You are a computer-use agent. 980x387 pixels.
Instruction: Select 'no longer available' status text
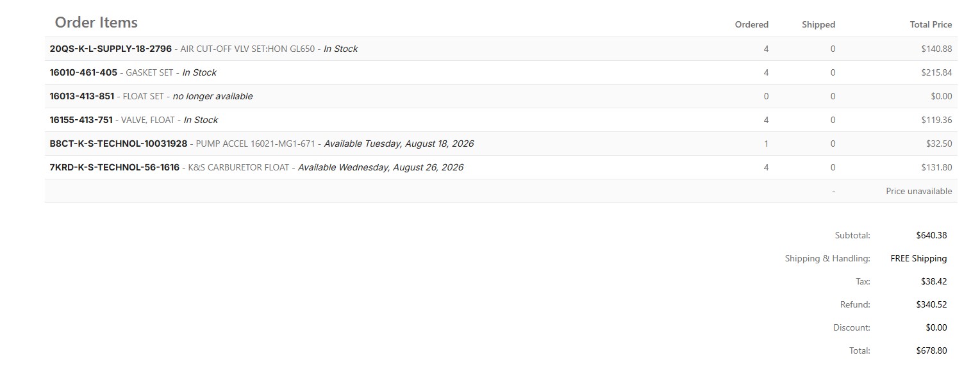pyautogui.click(x=213, y=96)
